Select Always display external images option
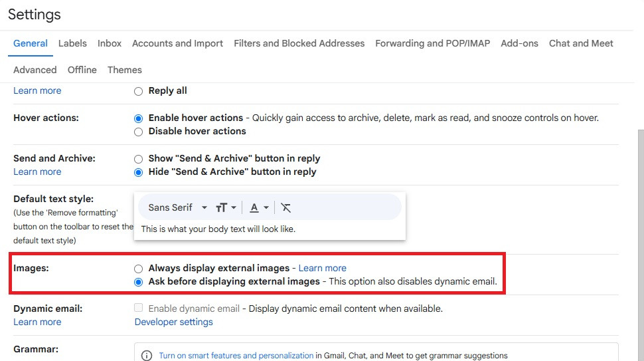 click(138, 269)
